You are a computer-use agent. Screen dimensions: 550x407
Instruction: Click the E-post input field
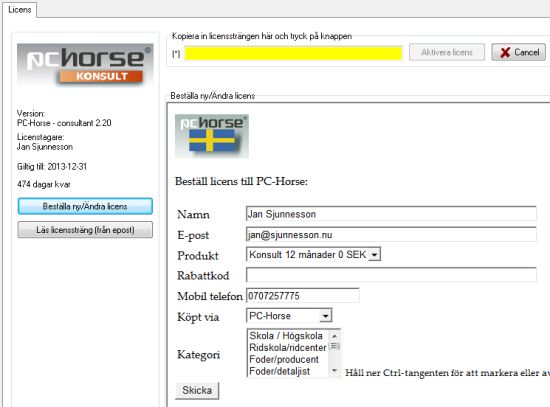(x=391, y=234)
